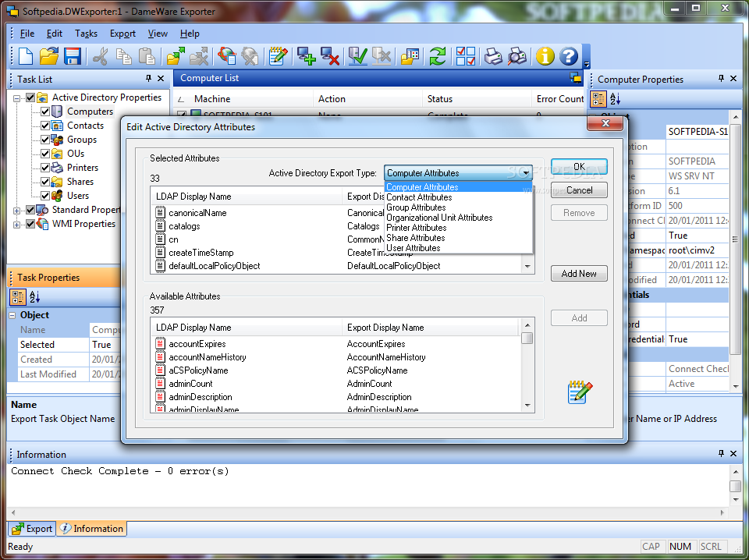The width and height of the screenshot is (749, 560).
Task: Click the Cut scissors toolbar icon
Action: [x=101, y=56]
